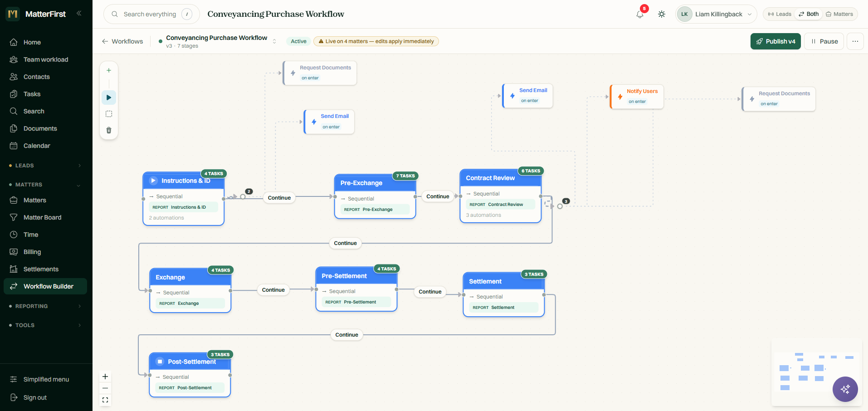Click the search everything field

(151, 14)
